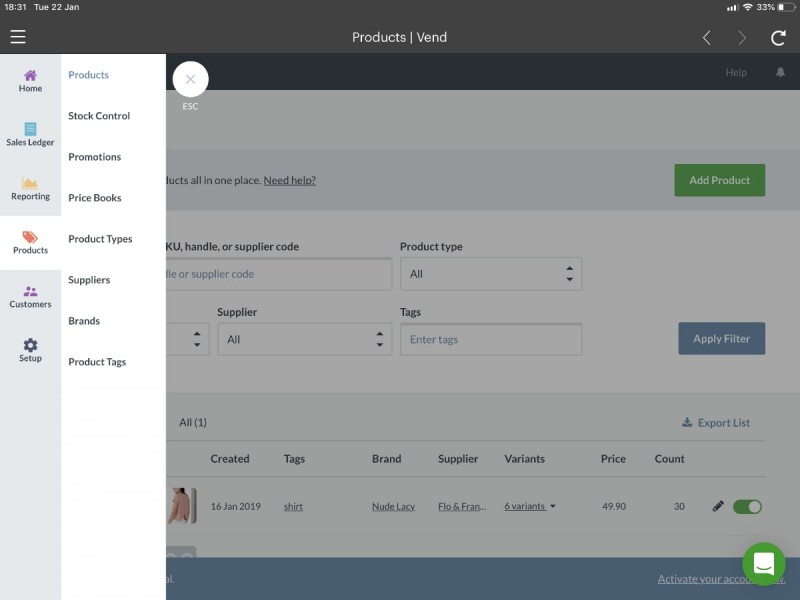Focus the Enter tags field
800x600 pixels.
(x=491, y=339)
